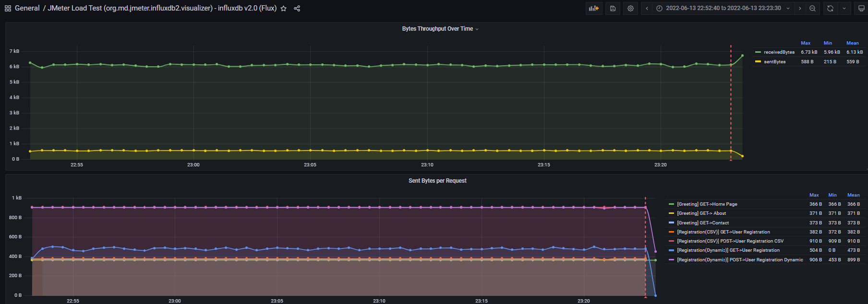
Task: Open the time range picker
Action: 723,8
